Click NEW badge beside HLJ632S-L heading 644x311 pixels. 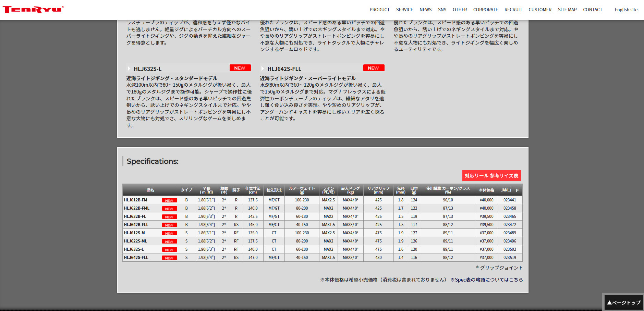click(x=240, y=68)
